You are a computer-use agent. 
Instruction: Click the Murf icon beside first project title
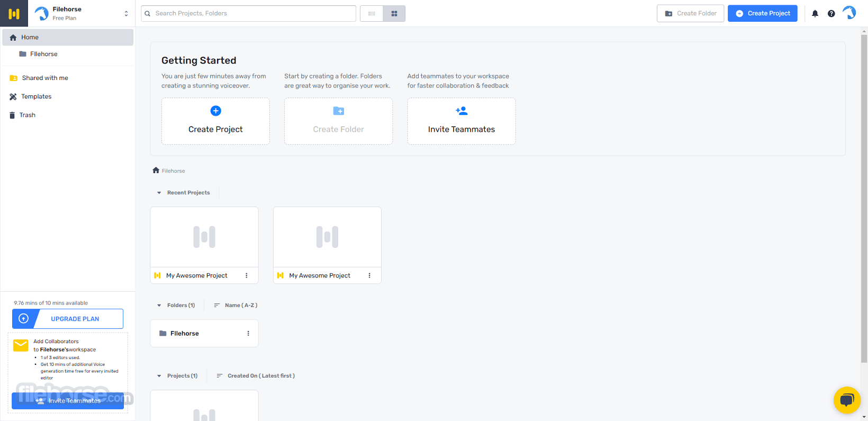click(x=157, y=275)
